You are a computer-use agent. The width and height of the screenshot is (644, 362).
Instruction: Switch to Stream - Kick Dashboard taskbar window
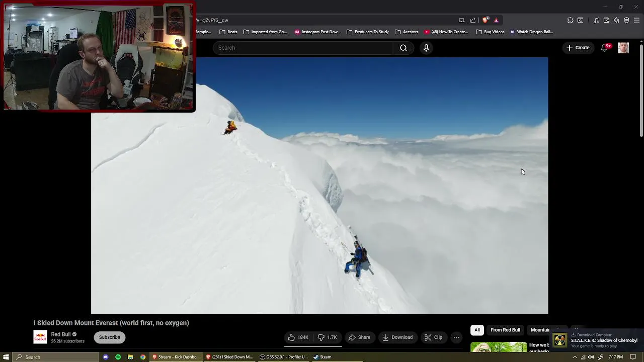(x=176, y=357)
